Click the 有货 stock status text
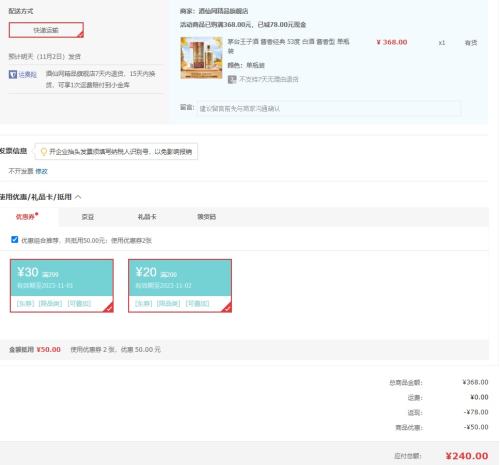500x465 pixels. [x=471, y=43]
